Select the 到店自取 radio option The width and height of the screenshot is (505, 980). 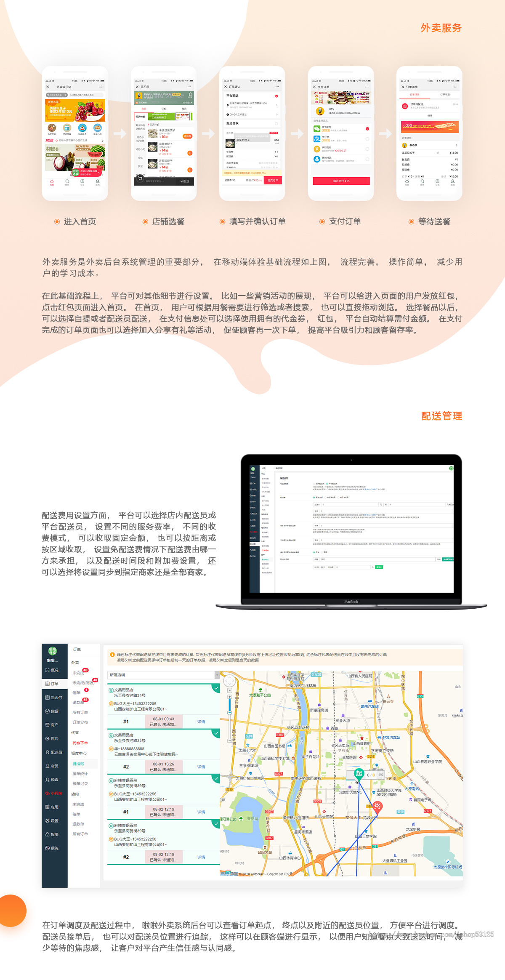pyautogui.click(x=276, y=123)
